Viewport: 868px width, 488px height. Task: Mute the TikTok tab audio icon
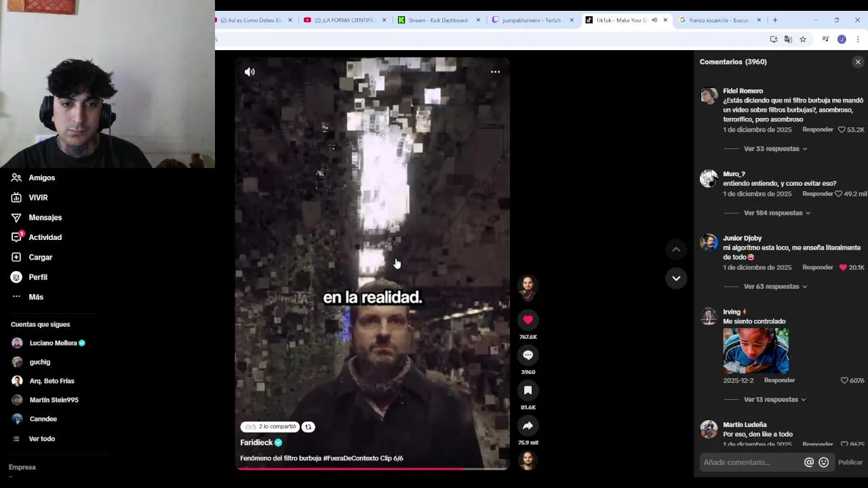click(654, 20)
